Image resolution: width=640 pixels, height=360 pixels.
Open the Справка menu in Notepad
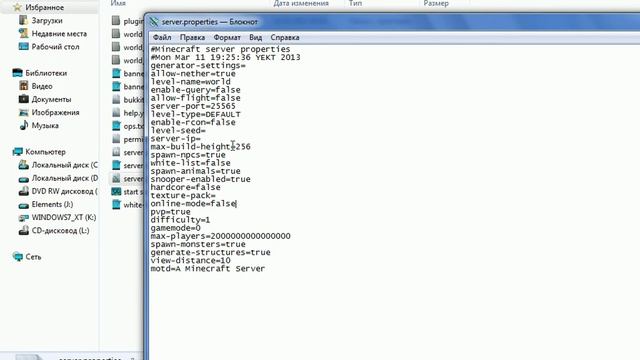coord(285,38)
